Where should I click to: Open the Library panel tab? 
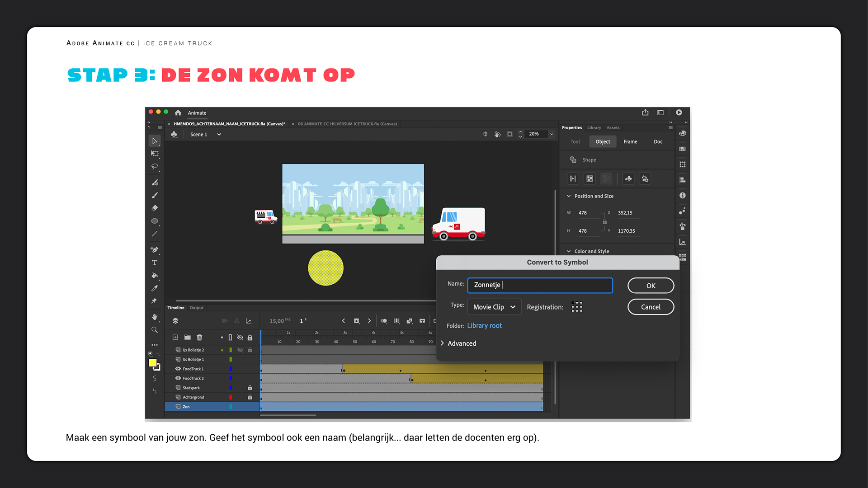click(x=594, y=128)
